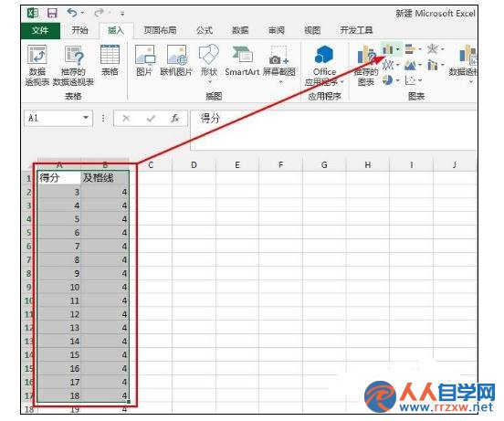Open the File tab
Image resolution: width=504 pixels, height=421 pixels.
click(x=40, y=30)
